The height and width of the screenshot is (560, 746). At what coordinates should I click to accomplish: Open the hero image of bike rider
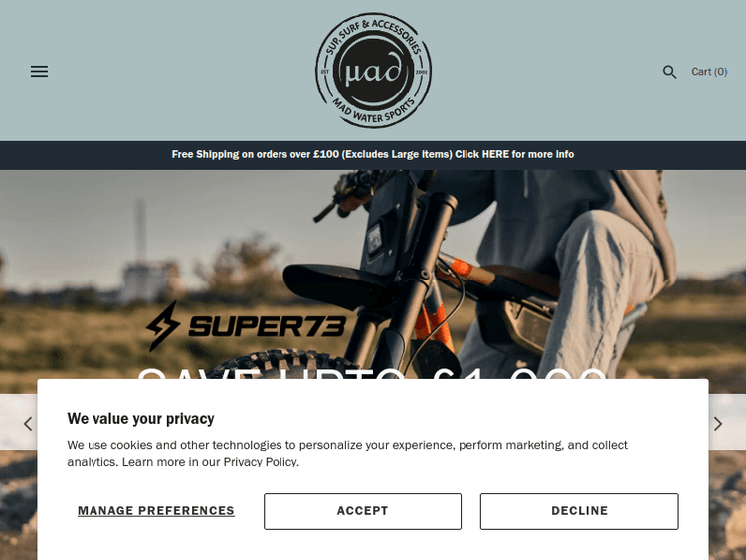click(373, 275)
